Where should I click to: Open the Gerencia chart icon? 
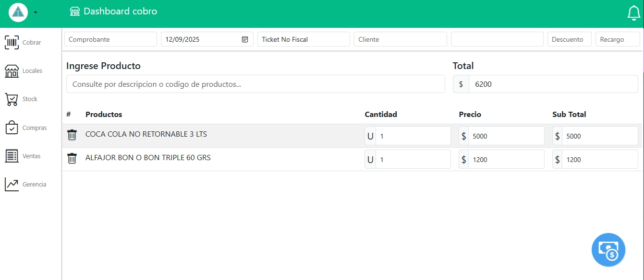point(12,185)
